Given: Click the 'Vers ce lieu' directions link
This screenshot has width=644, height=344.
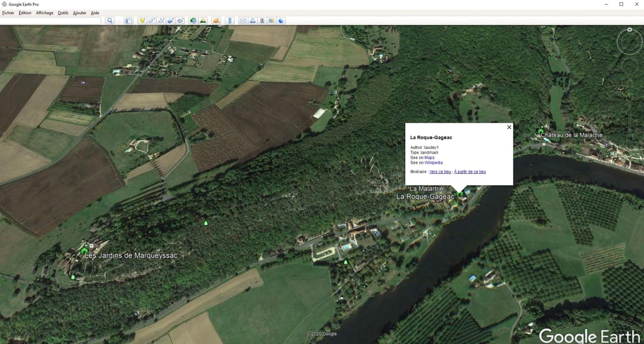Looking at the screenshot, I should [440, 172].
